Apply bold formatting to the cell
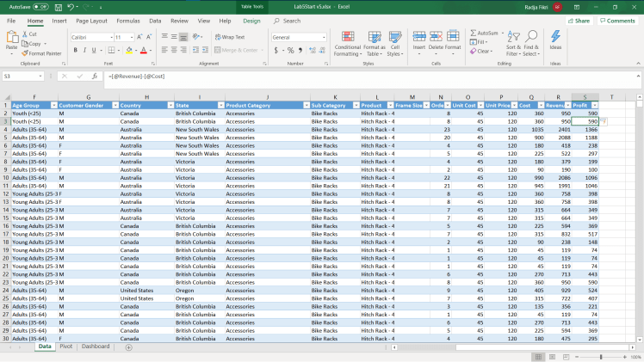 pos(75,51)
